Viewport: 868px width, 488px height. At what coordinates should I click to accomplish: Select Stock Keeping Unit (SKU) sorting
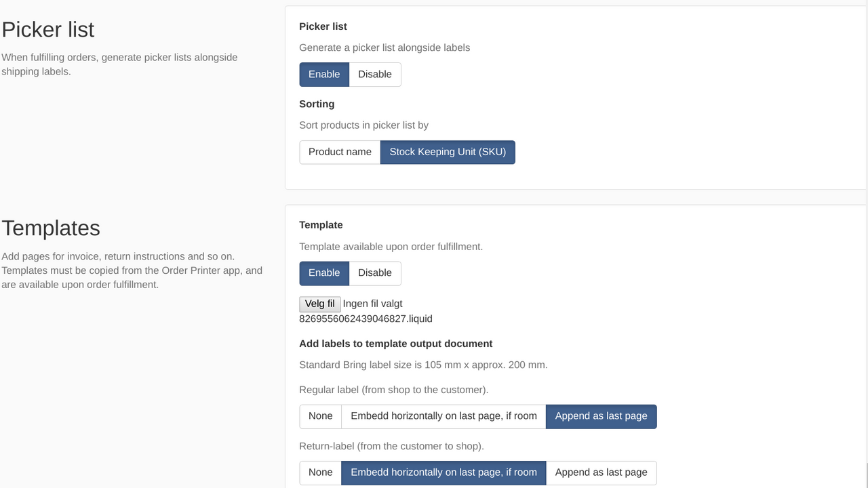pos(448,152)
